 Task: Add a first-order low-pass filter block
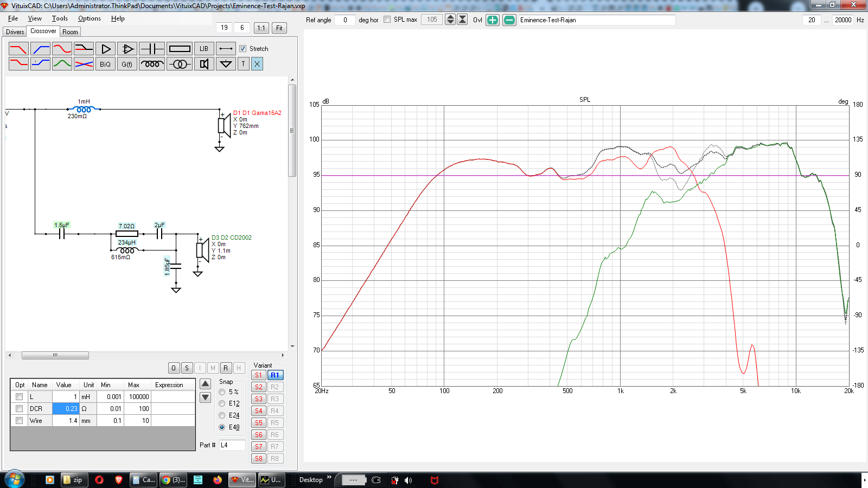pyautogui.click(x=18, y=49)
